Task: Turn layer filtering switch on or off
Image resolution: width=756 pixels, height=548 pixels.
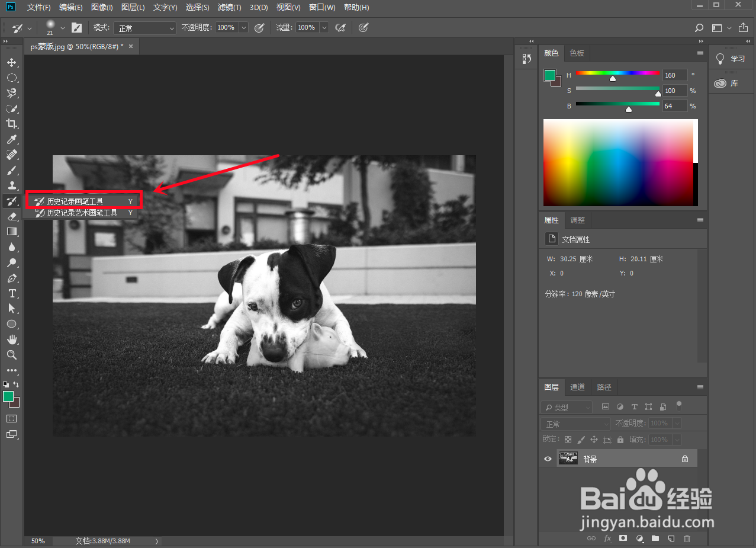Action: [679, 406]
